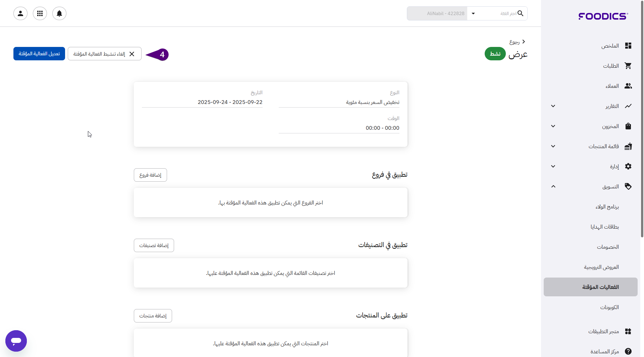This screenshot has width=644, height=357.
Task: Open the user profile icon
Action: (20, 13)
